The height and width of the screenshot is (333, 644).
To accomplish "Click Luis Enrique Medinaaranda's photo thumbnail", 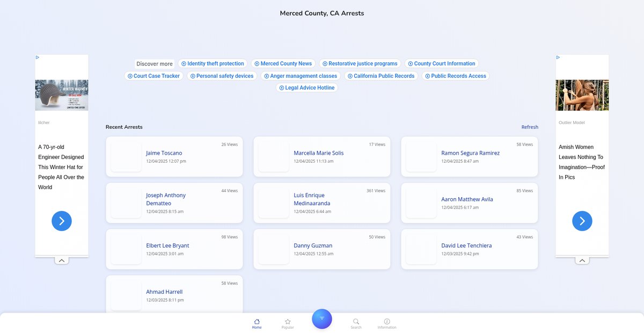I will pyautogui.click(x=274, y=203).
